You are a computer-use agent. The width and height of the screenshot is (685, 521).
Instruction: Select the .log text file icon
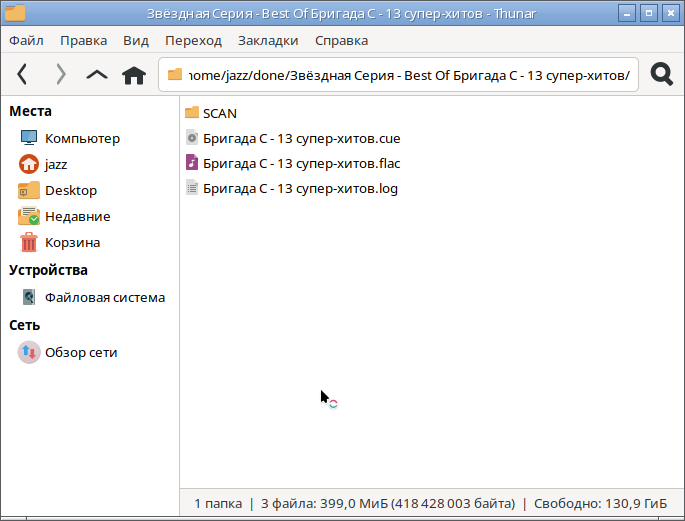pyautogui.click(x=192, y=188)
